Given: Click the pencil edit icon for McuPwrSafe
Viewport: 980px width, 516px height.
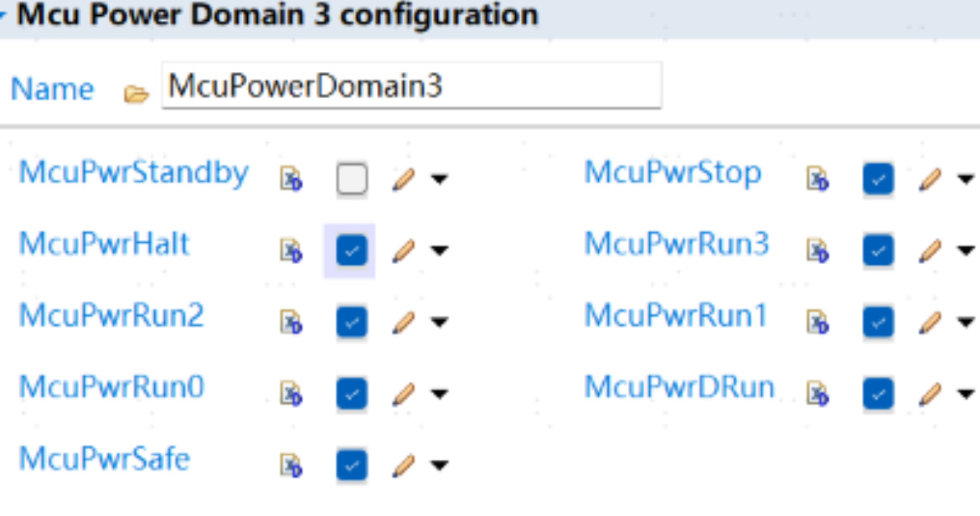Looking at the screenshot, I should pyautogui.click(x=404, y=466).
